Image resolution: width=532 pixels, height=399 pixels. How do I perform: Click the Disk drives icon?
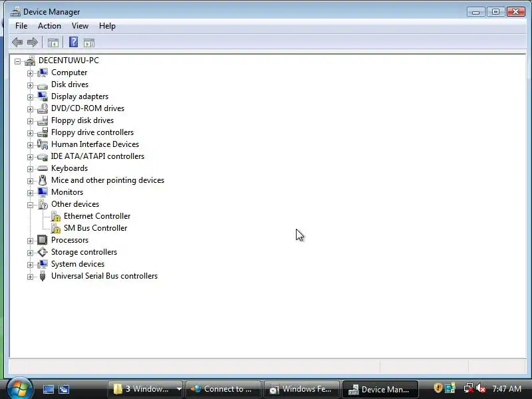(x=43, y=86)
